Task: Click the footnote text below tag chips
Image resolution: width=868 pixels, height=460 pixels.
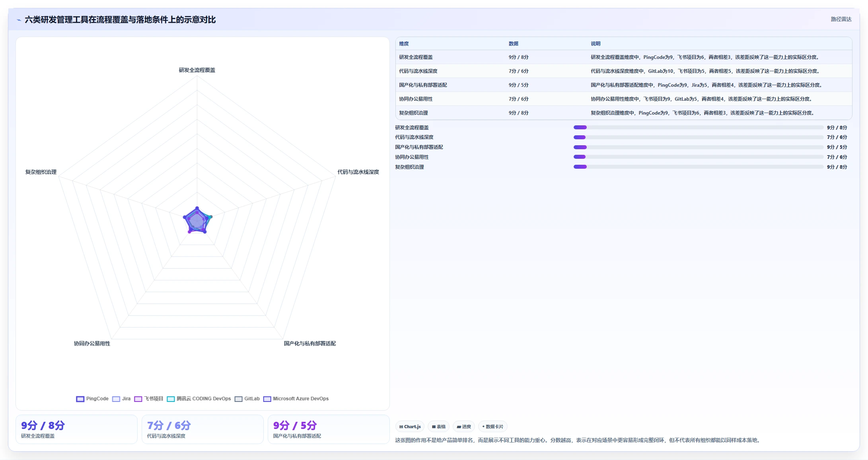Action: (578, 440)
